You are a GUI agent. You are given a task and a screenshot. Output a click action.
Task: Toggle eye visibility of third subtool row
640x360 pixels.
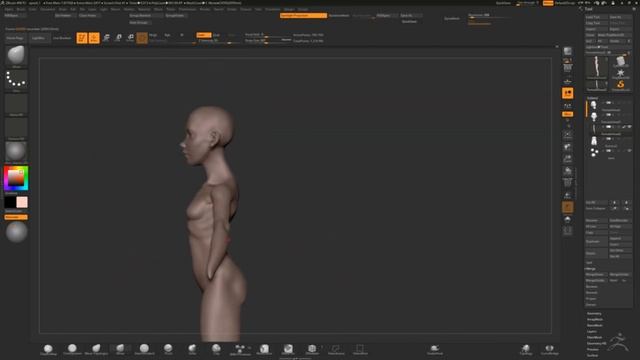point(629,127)
